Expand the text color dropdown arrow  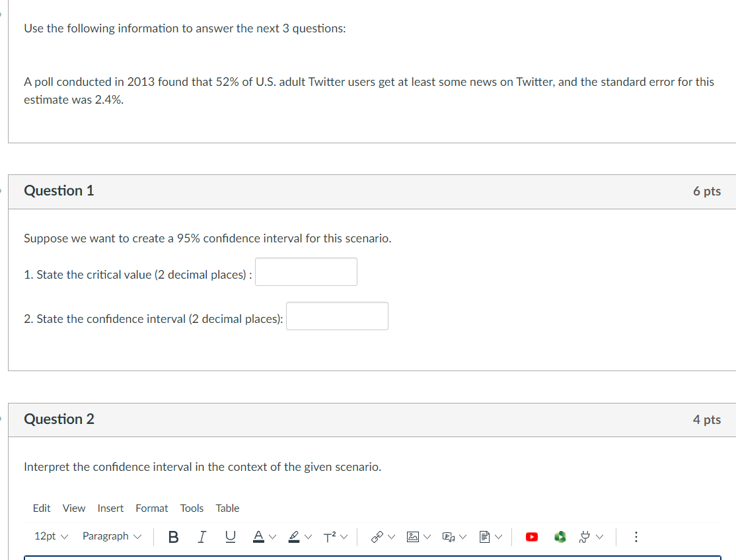[272, 536]
